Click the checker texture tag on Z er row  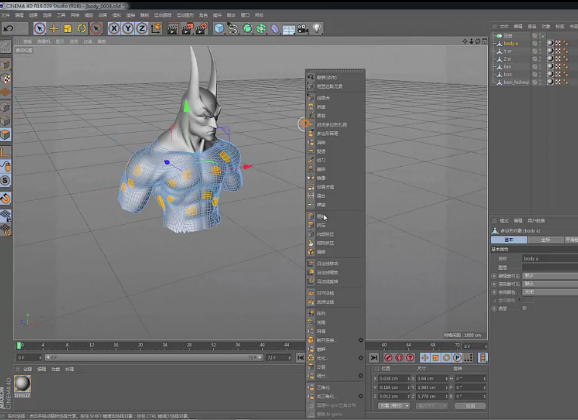[x=558, y=59]
